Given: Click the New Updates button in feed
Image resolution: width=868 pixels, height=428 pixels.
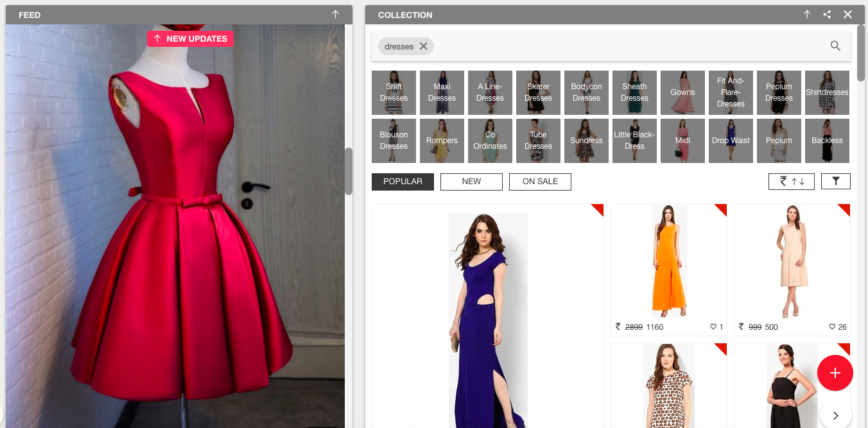Looking at the screenshot, I should pyautogui.click(x=190, y=39).
